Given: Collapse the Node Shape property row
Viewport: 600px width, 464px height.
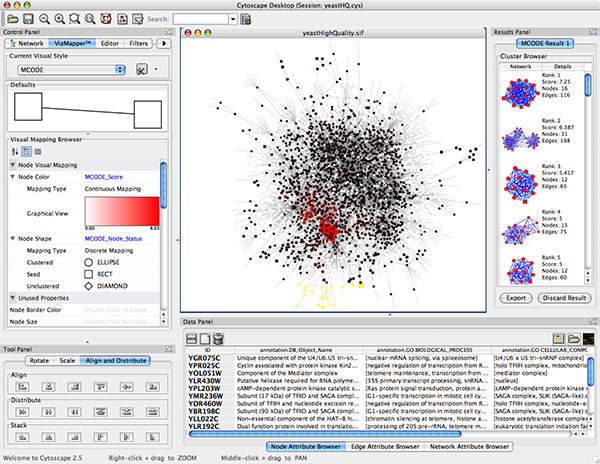Looking at the screenshot, I should coord(11,239).
